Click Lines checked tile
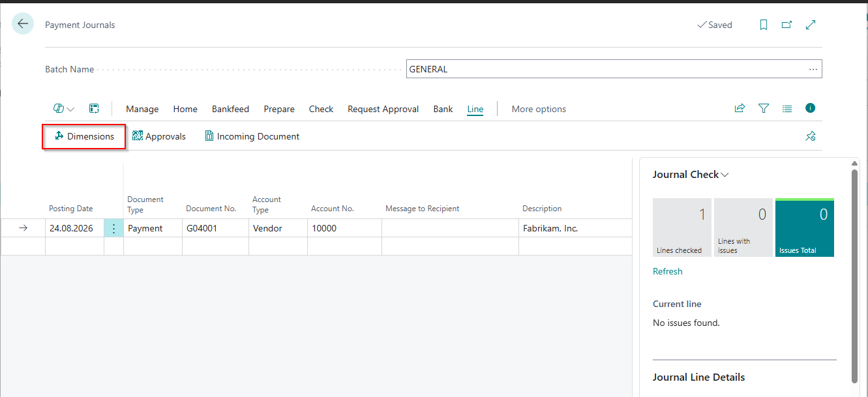This screenshot has width=868, height=397. click(682, 228)
